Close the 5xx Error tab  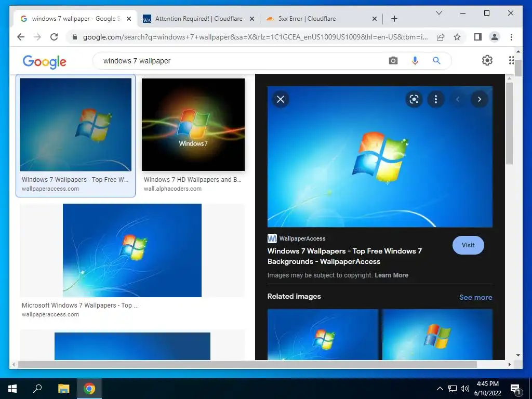tap(374, 19)
